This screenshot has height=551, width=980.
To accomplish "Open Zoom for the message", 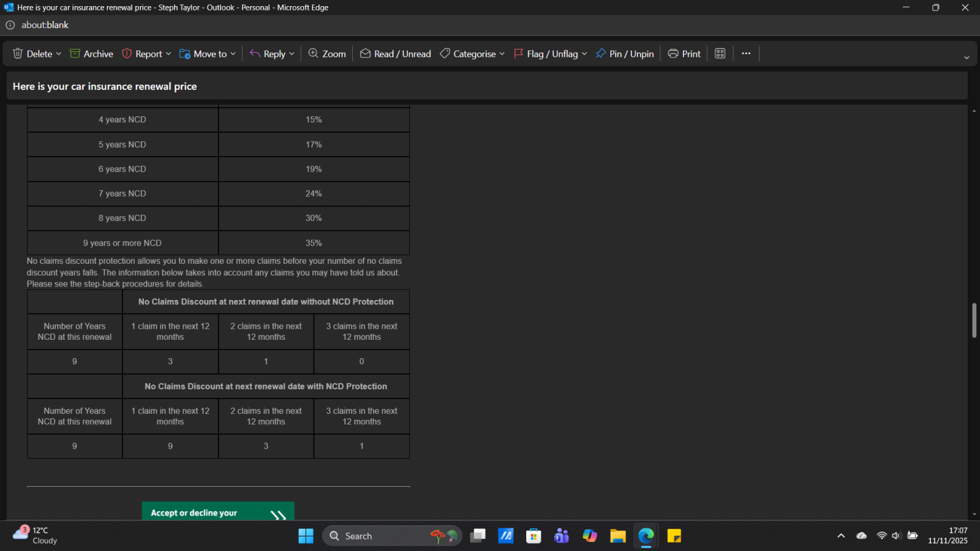I will (x=327, y=54).
